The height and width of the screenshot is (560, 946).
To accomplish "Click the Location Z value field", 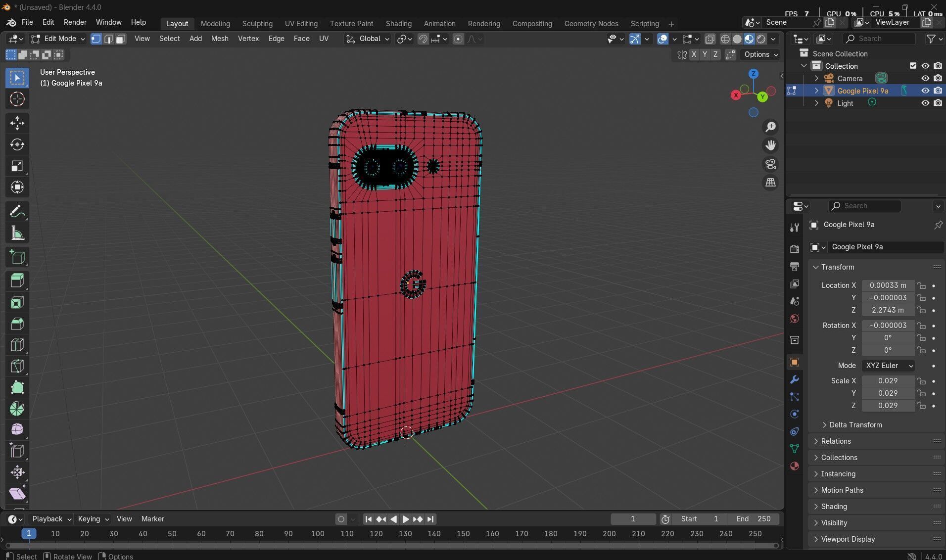I will pyautogui.click(x=888, y=310).
